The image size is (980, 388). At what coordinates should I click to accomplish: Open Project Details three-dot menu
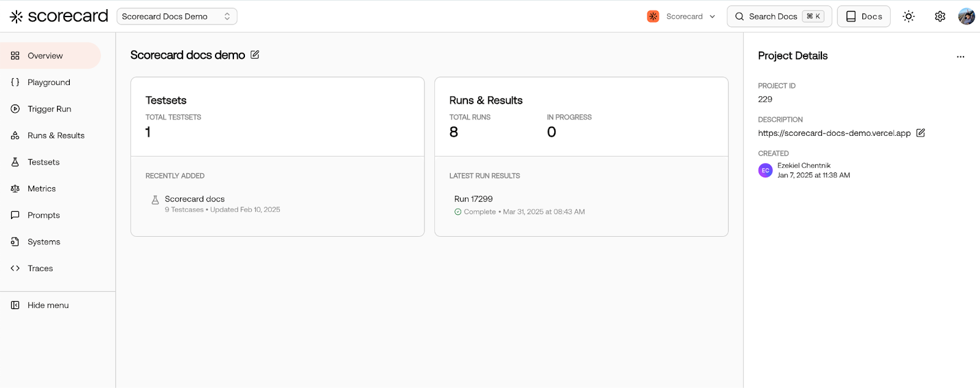tap(960, 56)
